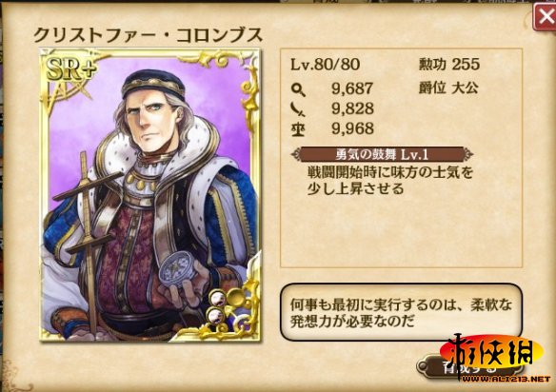Click the gold orb ornament on card corner
Viewport: 556px width, 392px height.
tap(235, 298)
